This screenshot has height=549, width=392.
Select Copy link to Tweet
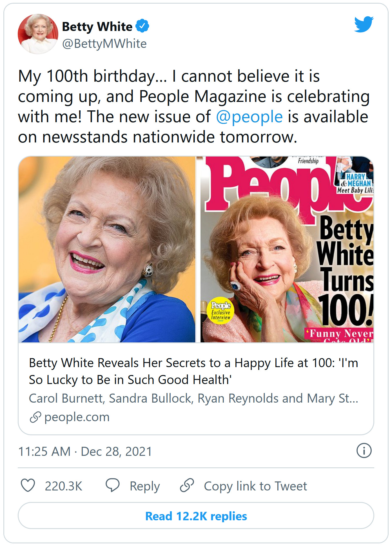pyautogui.click(x=255, y=486)
